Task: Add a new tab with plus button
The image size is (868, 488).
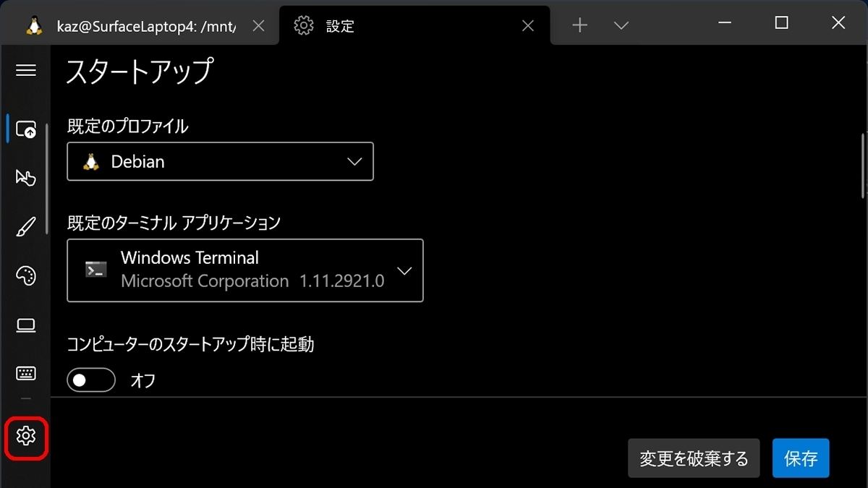Action: coord(579,26)
